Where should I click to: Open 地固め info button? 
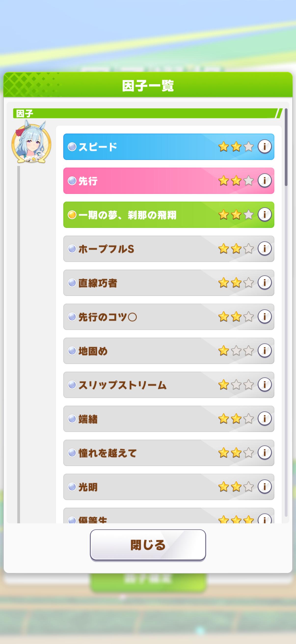point(264,350)
